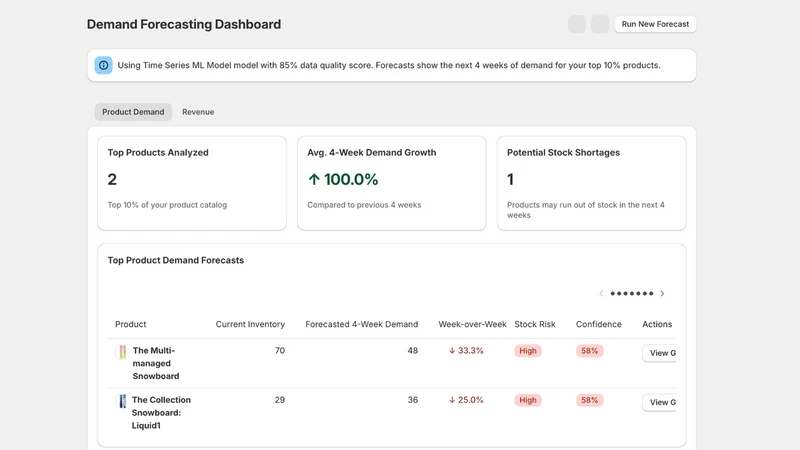
Task: Click the 33.3% week-over-week decrease value
Action: (x=466, y=351)
